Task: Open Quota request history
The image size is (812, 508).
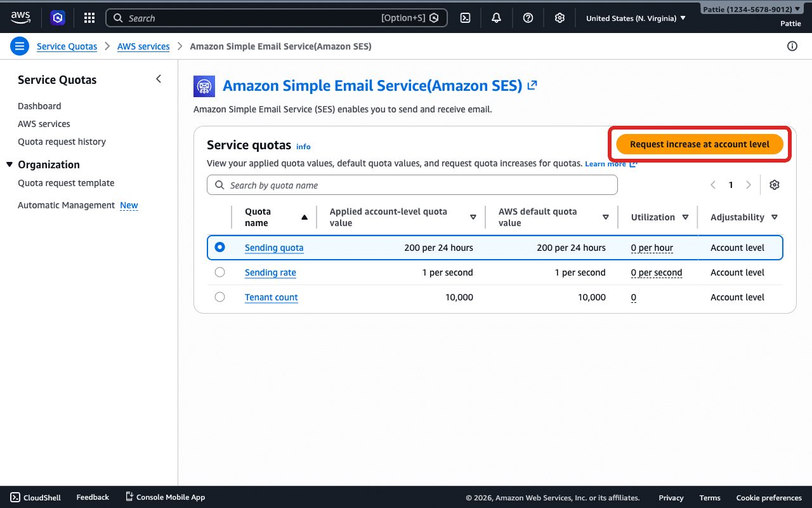Action: [62, 142]
